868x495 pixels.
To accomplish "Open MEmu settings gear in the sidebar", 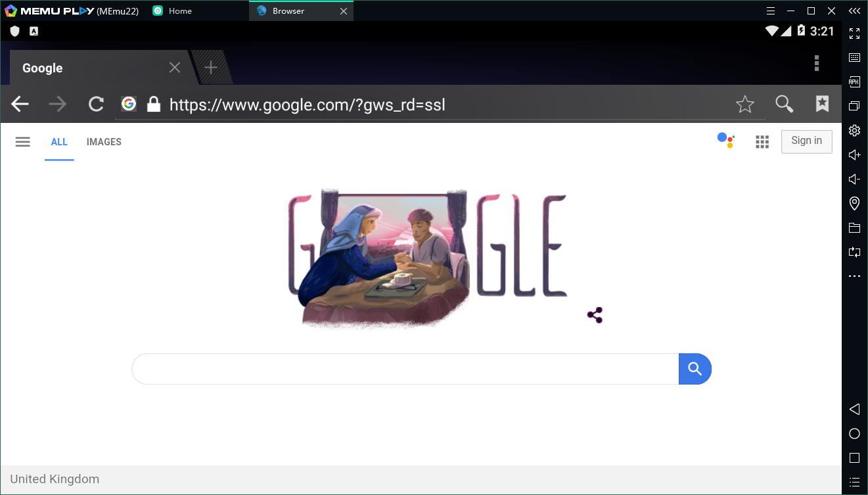I will [854, 130].
